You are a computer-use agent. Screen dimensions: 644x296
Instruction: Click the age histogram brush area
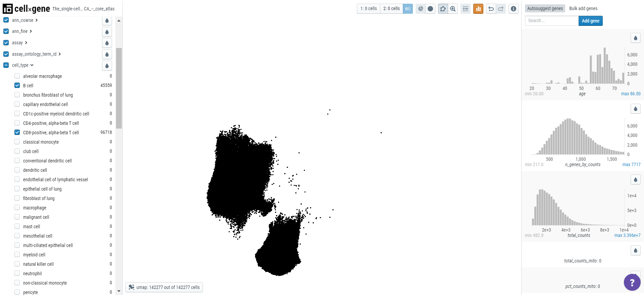click(578, 65)
